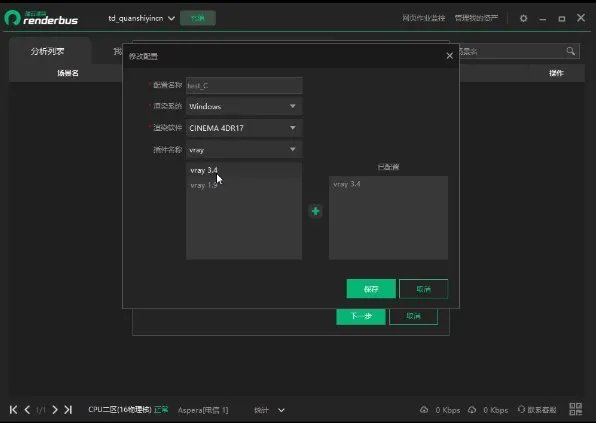Go to previous page arrow
596x423 pixels.
(x=27, y=410)
